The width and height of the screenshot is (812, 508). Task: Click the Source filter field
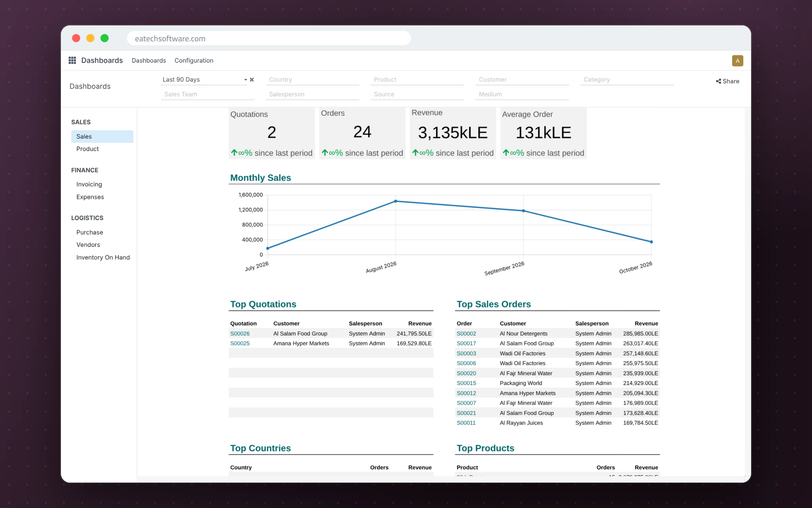tap(417, 94)
